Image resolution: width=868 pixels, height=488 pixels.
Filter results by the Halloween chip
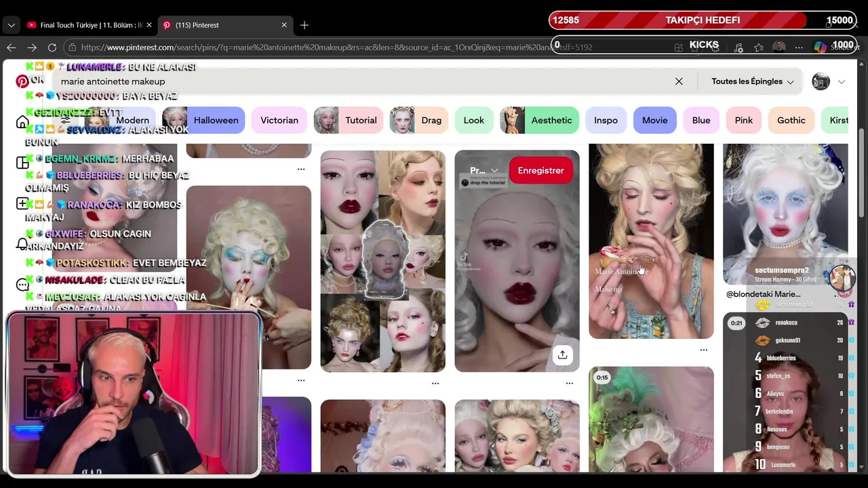[x=203, y=120]
